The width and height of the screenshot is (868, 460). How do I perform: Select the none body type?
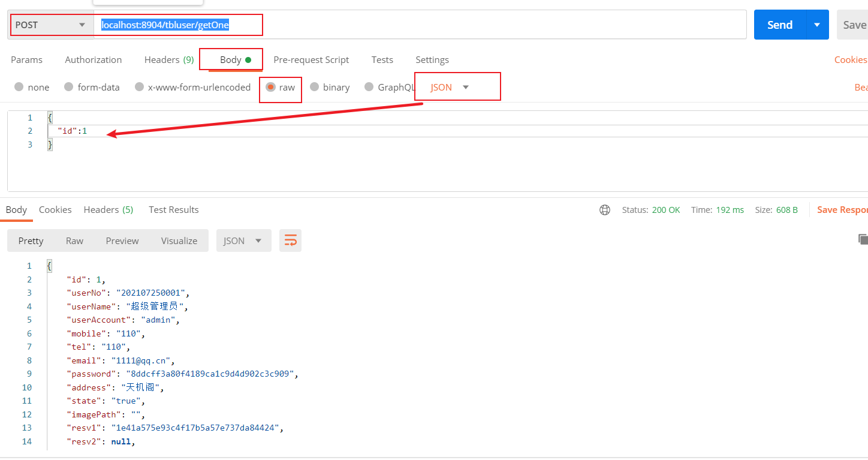point(32,87)
